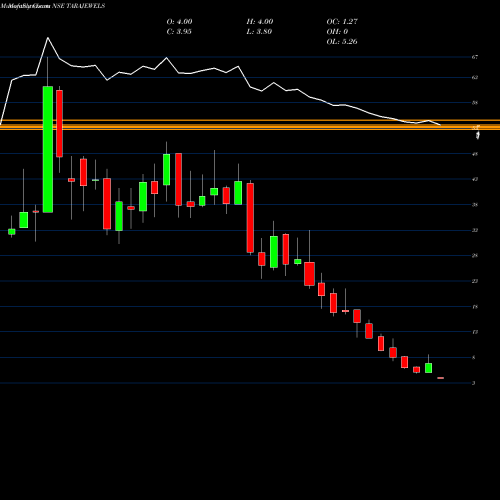
Task: Click the 'NSE TARAJEWELS' chart title
Action: tap(79, 6)
